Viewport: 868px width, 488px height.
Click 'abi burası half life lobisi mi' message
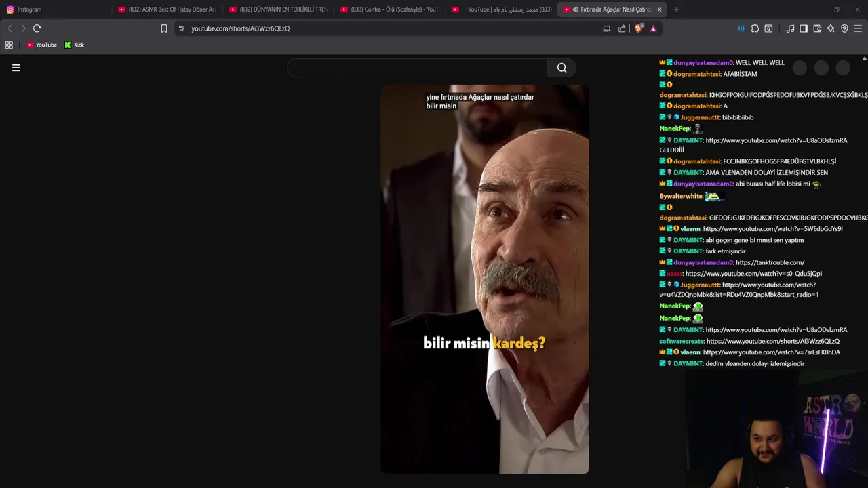tap(772, 184)
